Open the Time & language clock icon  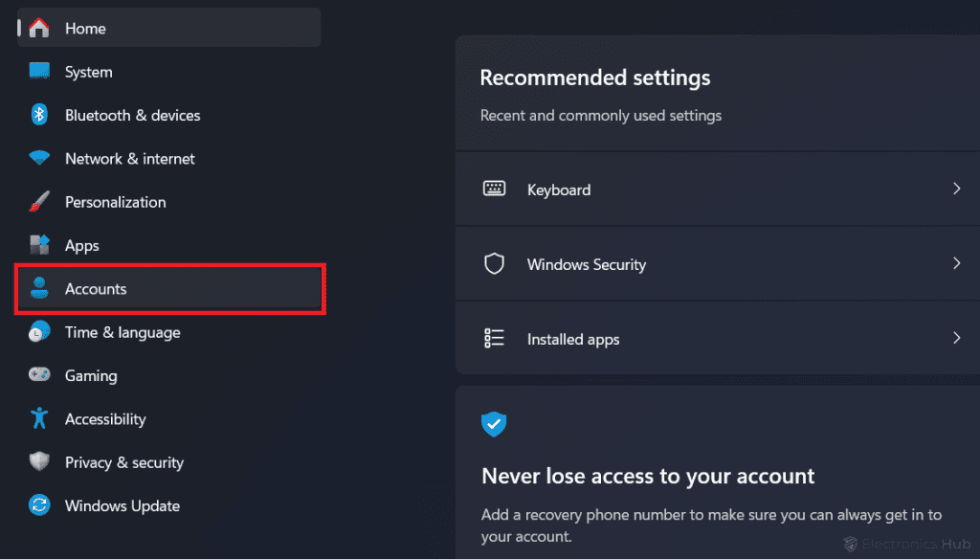39,332
